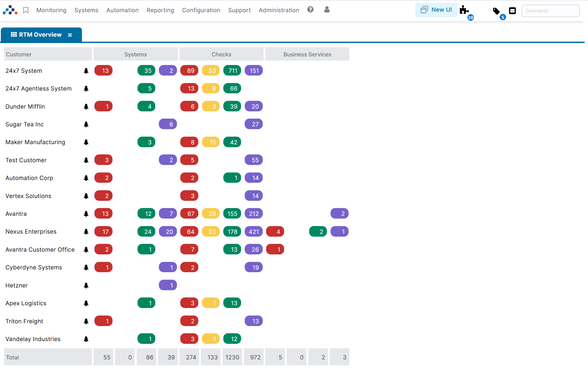Image resolution: width=588 pixels, height=373 pixels.
Task: Open the Support menu
Action: click(x=239, y=10)
